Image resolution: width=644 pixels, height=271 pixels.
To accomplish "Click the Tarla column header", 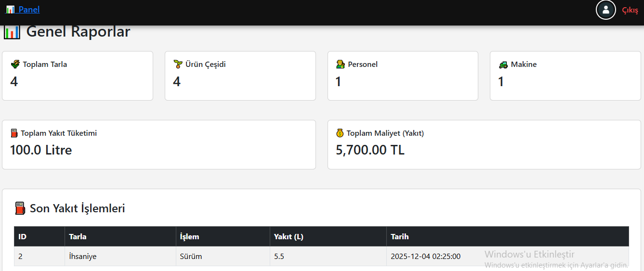I will pos(78,236).
